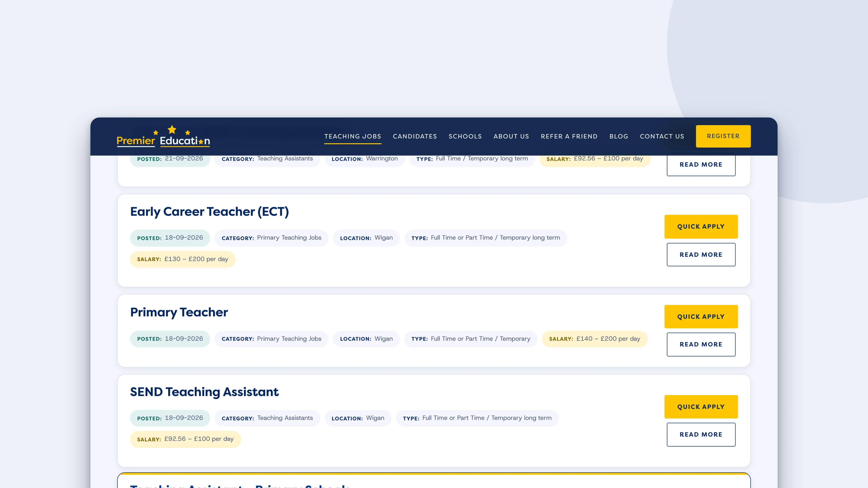Click SEND job's Teaching Assistants category tag
The height and width of the screenshot is (488, 868).
coord(267,418)
